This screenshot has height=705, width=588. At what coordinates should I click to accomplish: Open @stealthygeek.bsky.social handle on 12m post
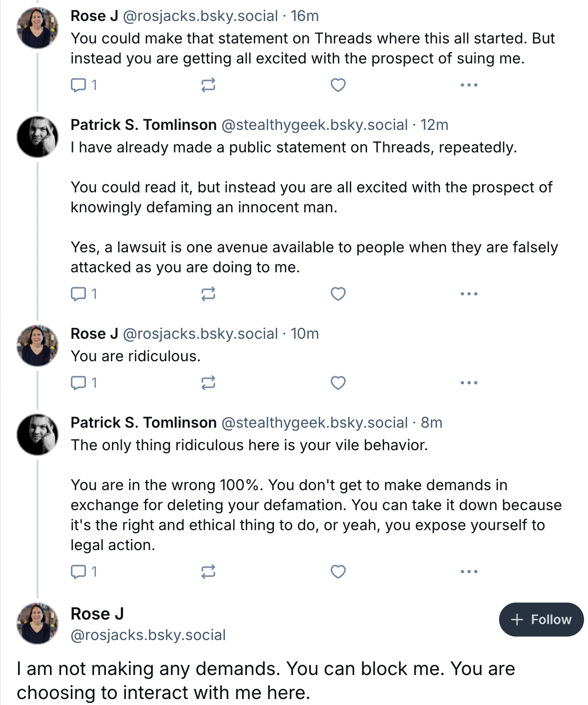[315, 125]
